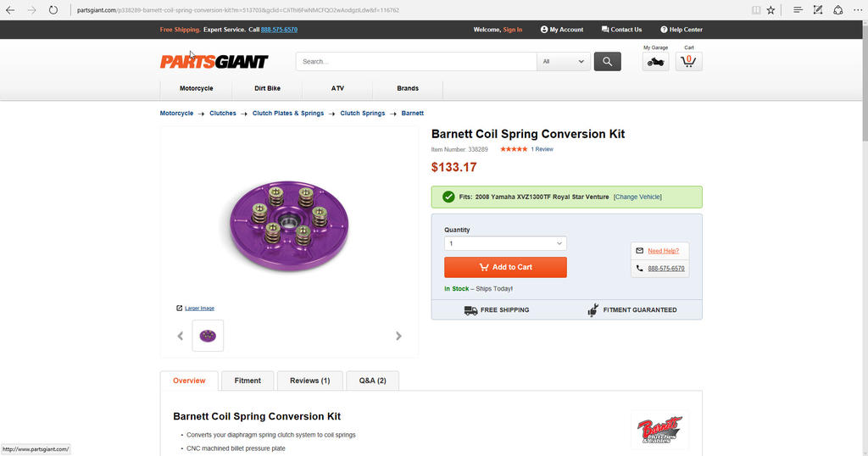Open the Quantity dropdown
Viewport: 868px width, 456px height.
click(x=505, y=243)
